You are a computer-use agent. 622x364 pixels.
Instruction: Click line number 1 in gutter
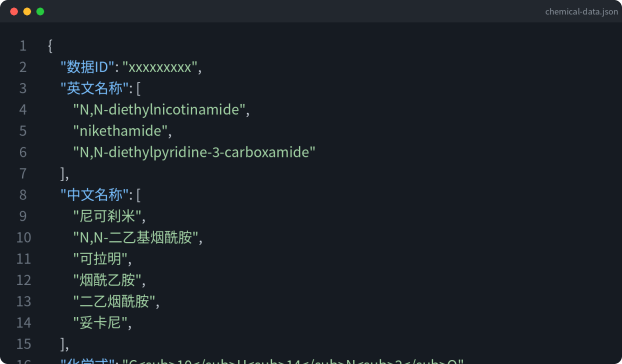coord(23,46)
